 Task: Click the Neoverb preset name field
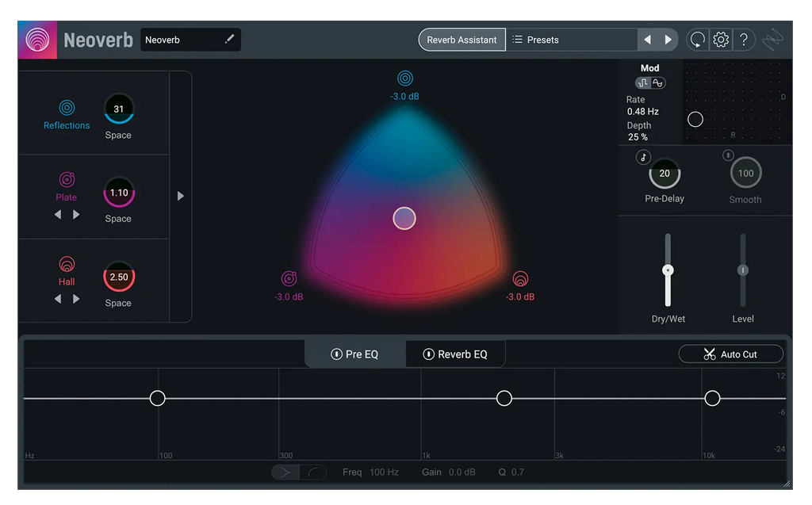click(x=190, y=40)
